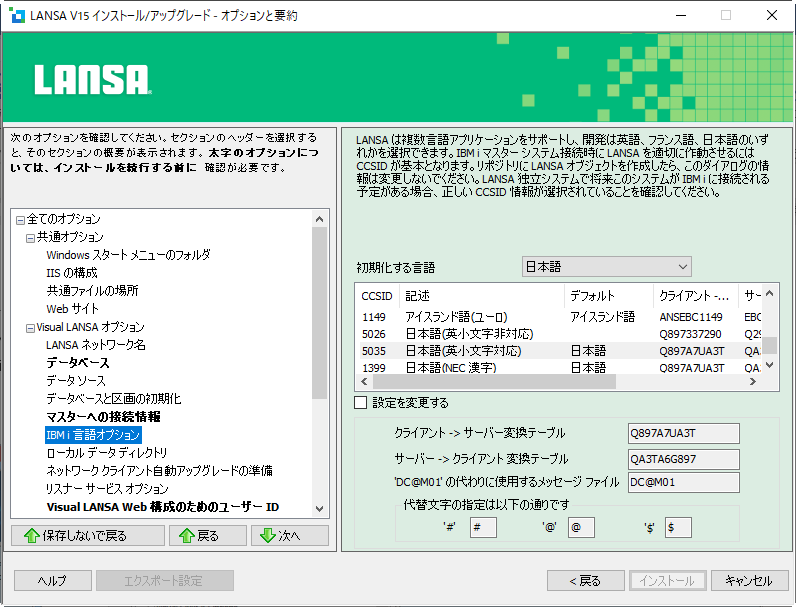Select リスナー サービス オプション item
Viewport: 796px width, 607px height.
107,489
